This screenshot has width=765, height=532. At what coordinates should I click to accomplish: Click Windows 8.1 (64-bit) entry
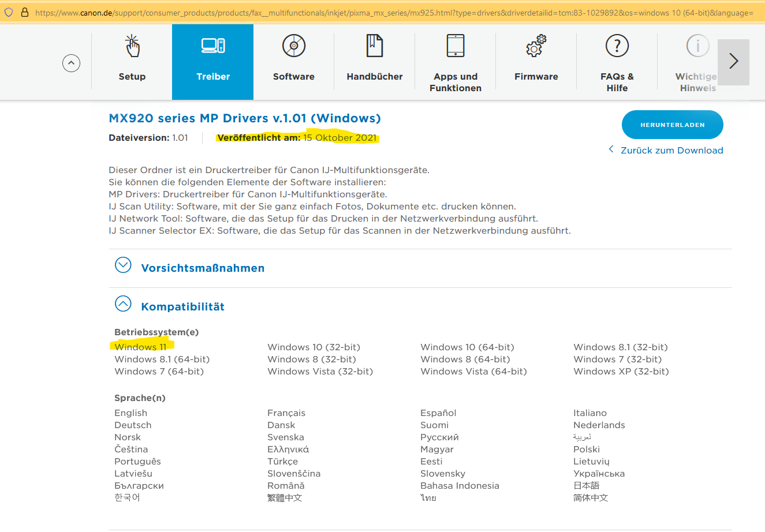pyautogui.click(x=162, y=359)
